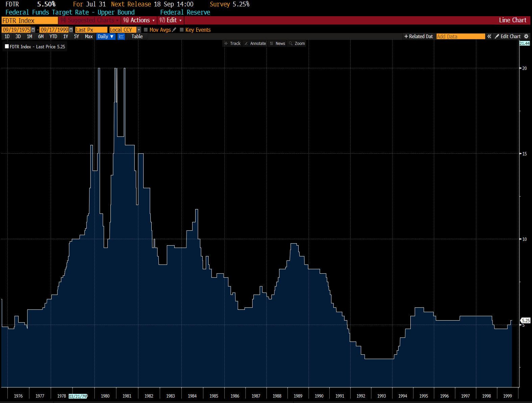
Task: Click the start date 09/19/1975 field
Action: tap(16, 30)
